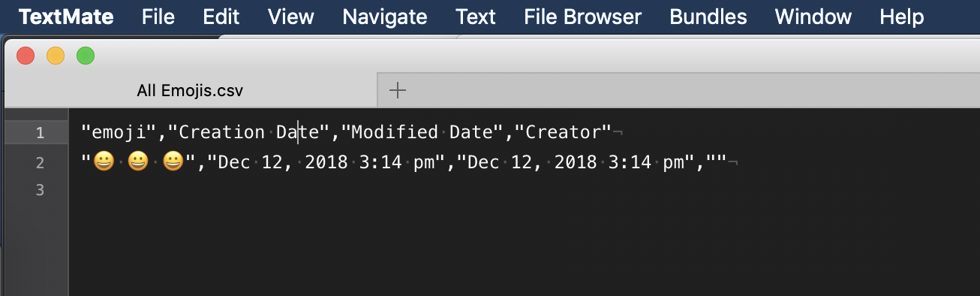The image size is (980, 296).
Task: Open the View menu
Action: click(x=291, y=17)
